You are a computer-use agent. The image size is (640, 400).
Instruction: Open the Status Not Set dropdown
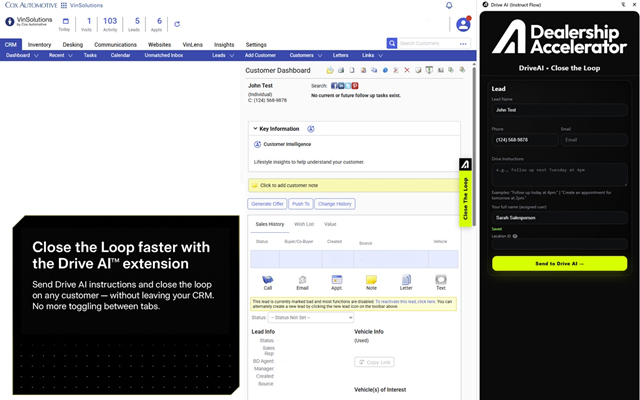(311, 318)
